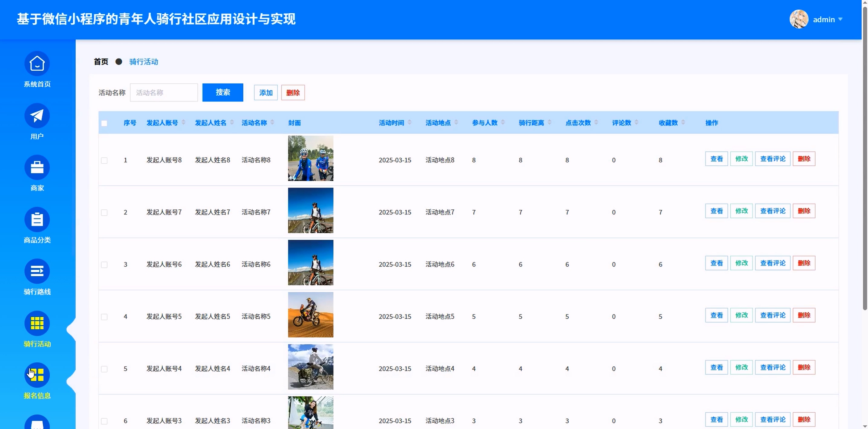Click the 用户 paper plane icon

coord(37,116)
